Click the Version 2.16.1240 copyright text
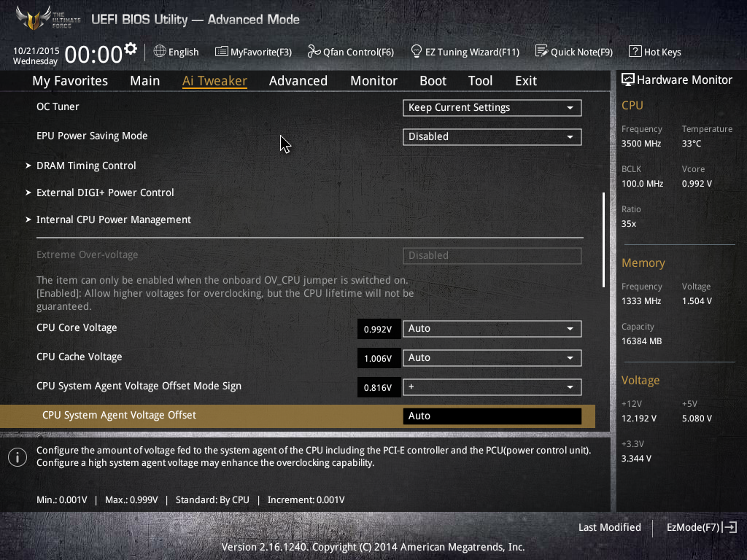 [x=373, y=547]
